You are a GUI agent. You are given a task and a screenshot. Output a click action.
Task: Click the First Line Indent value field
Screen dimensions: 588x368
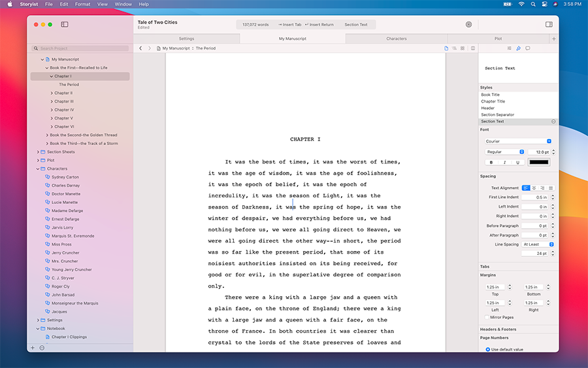[535, 197]
